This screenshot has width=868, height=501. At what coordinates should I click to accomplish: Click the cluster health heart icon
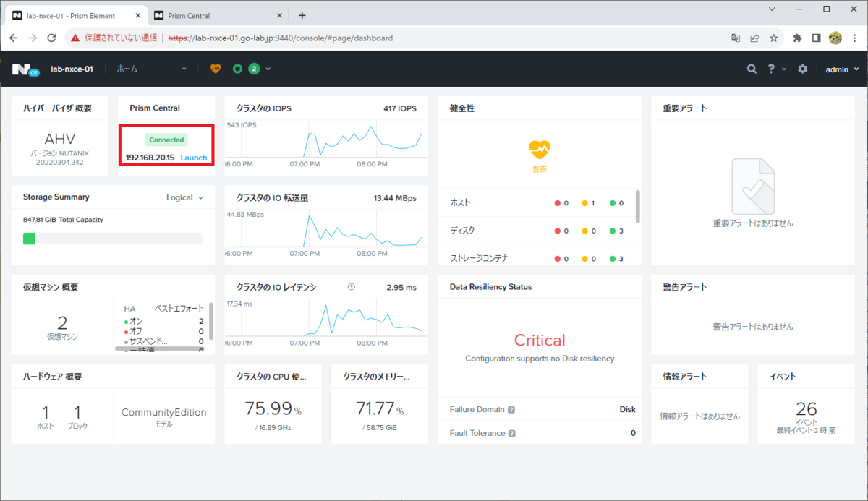click(215, 69)
